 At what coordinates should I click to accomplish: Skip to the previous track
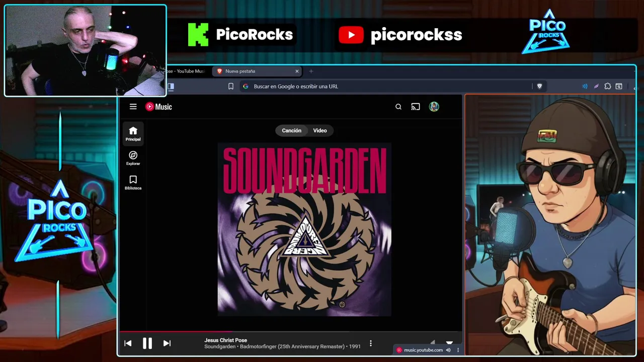coord(128,343)
